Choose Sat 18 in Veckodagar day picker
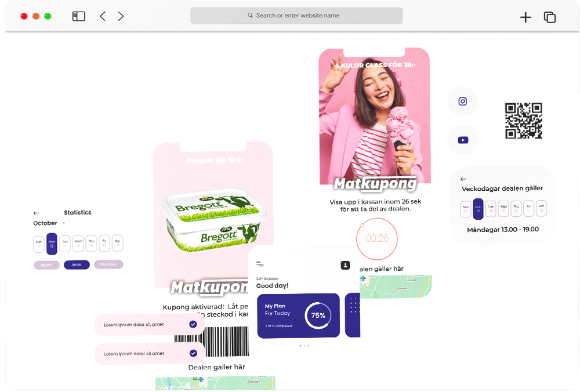This screenshot has height=392, width=580. 541,208
